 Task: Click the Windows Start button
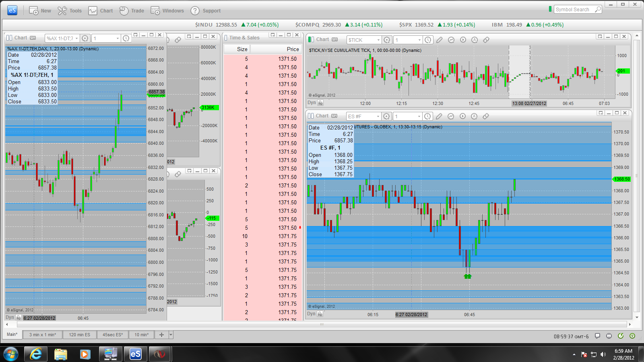click(11, 354)
